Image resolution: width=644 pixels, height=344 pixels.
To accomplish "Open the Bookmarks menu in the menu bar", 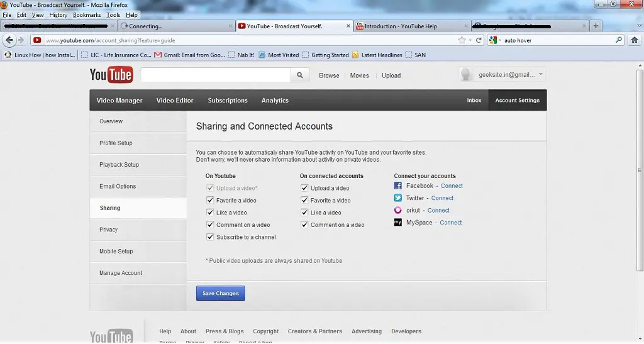I will pos(86,15).
